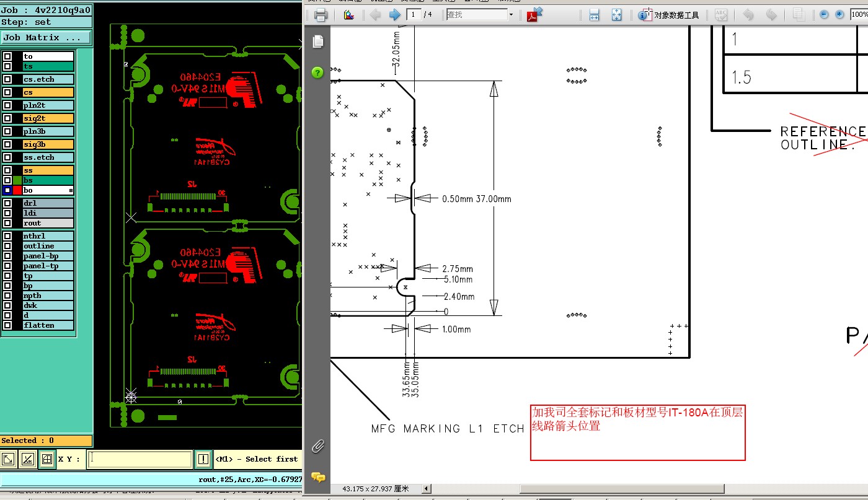Select the ldi layer name
Screen dimensions: 868x500
point(48,213)
